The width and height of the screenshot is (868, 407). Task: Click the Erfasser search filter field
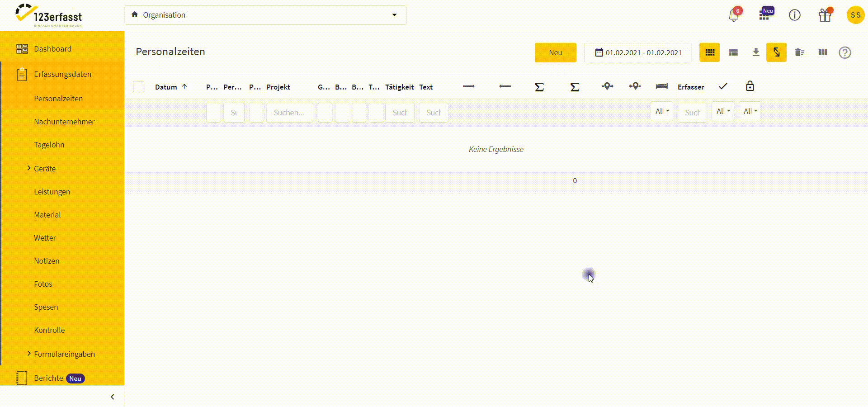(692, 113)
